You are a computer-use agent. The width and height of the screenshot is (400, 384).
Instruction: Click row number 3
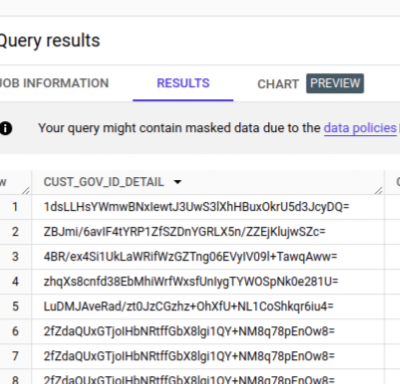tap(15, 257)
